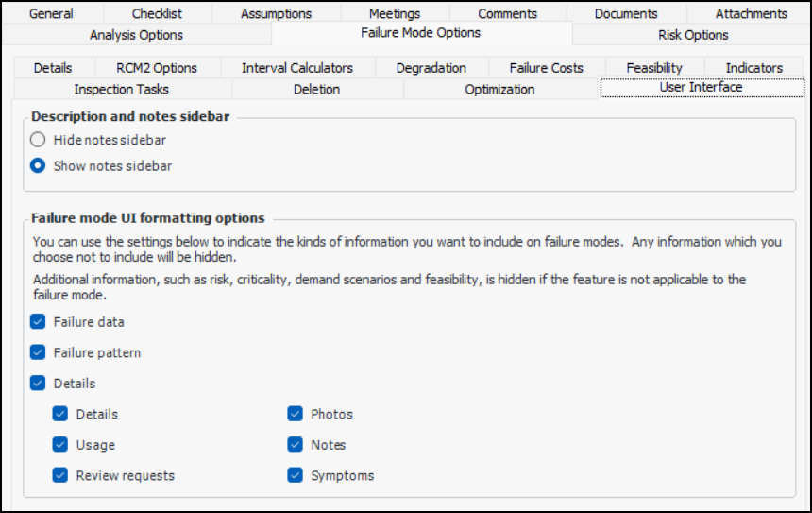Open the Analysis Options tab
This screenshot has height=513, width=812.
point(136,35)
